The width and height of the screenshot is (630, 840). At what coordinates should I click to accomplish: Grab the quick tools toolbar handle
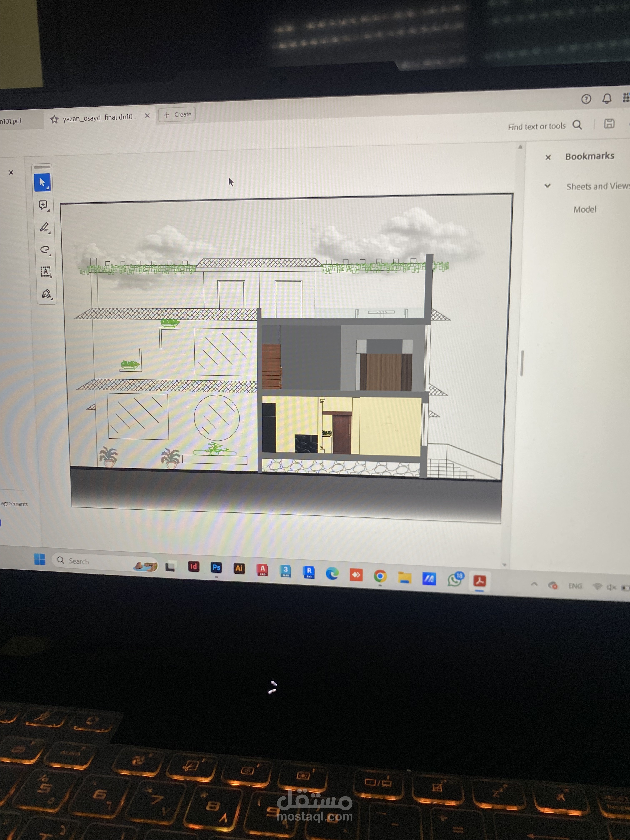(x=42, y=167)
